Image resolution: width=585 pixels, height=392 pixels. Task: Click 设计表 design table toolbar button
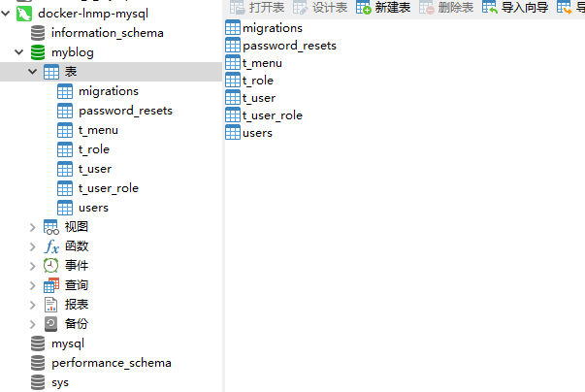[320, 7]
